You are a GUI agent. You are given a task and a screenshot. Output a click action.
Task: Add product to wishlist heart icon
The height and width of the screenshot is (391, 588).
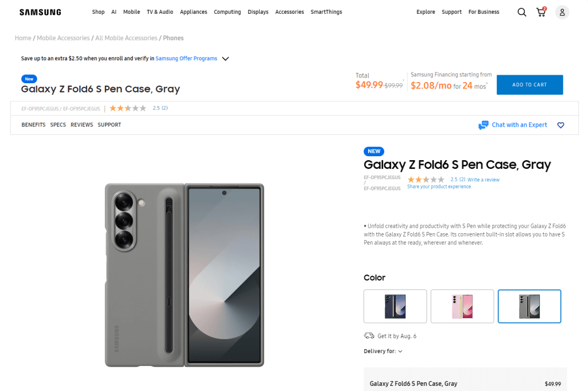561,125
